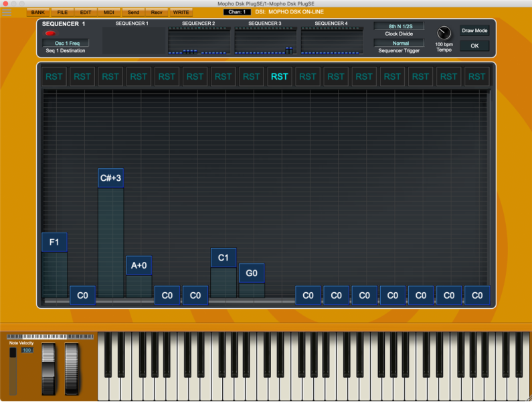Click the mini keyboard range strip
The width and height of the screenshot is (532, 402).
[x=50, y=337]
